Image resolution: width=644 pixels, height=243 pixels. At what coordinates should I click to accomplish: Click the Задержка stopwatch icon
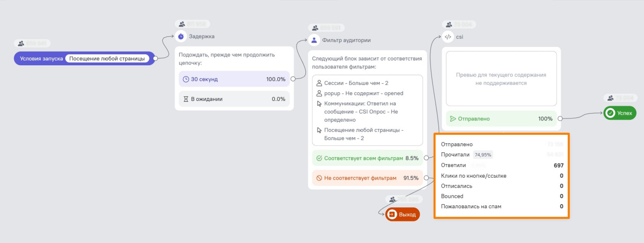[181, 36]
